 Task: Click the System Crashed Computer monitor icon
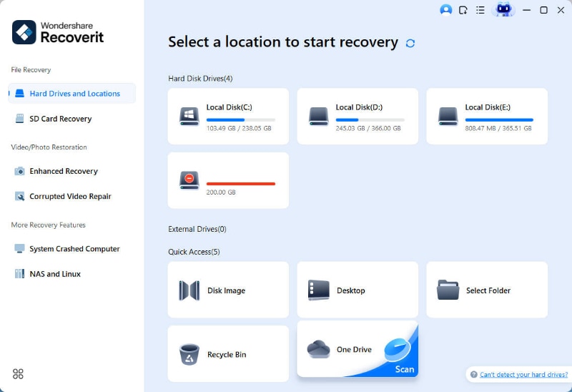coord(20,248)
